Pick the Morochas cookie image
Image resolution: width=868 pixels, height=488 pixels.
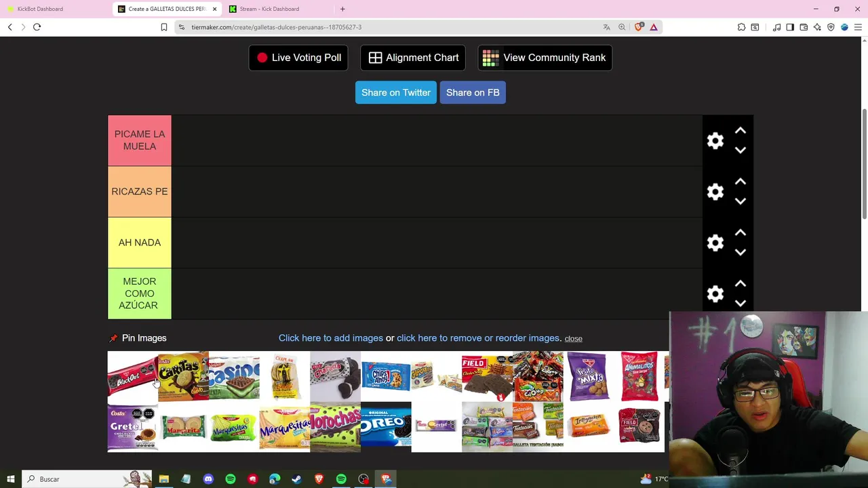point(335,427)
